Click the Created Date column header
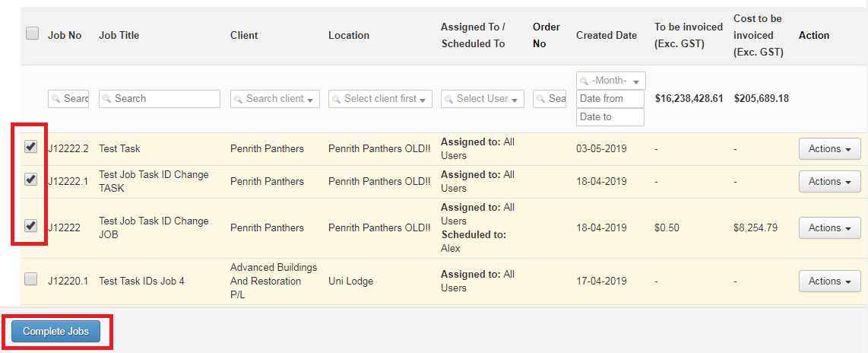 coord(607,35)
